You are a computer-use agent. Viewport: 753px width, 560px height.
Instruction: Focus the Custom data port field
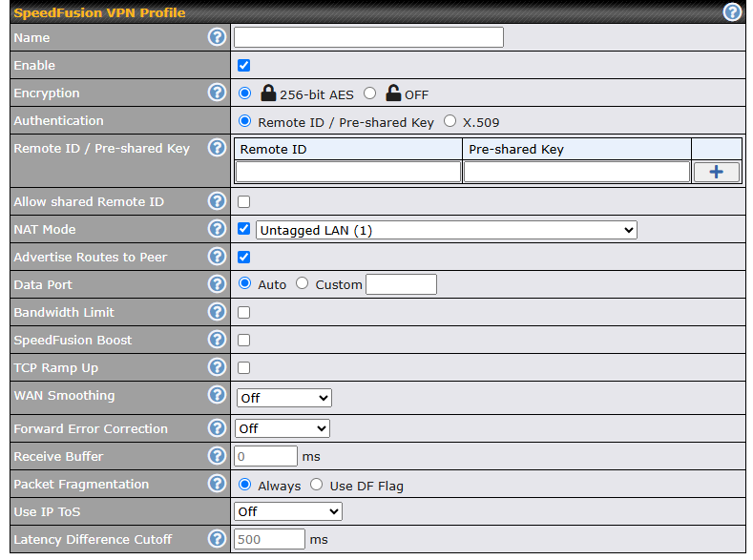click(x=402, y=284)
